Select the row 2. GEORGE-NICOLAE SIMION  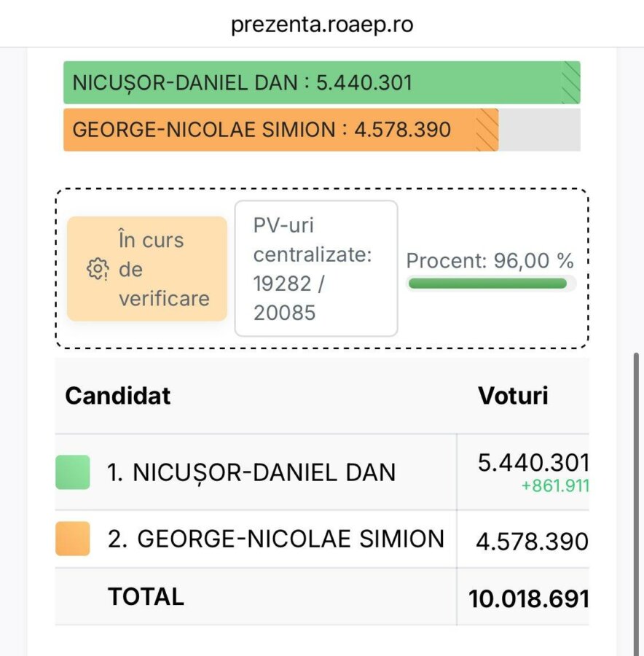322,539
